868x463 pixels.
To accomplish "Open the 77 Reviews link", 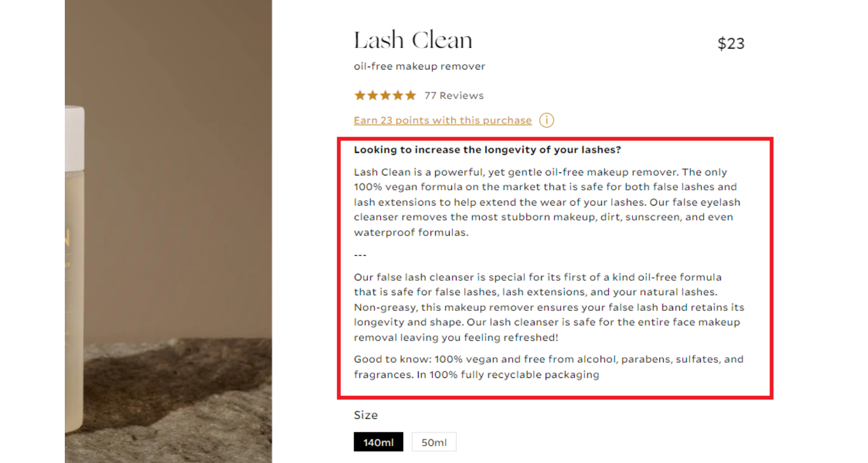I will [454, 95].
